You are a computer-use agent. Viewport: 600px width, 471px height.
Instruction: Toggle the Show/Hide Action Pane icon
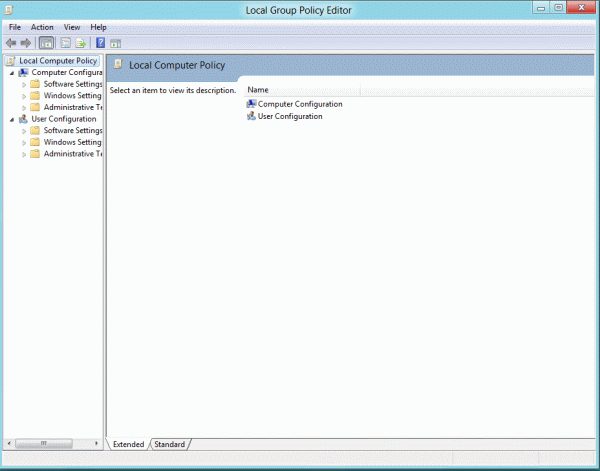pyautogui.click(x=116, y=43)
